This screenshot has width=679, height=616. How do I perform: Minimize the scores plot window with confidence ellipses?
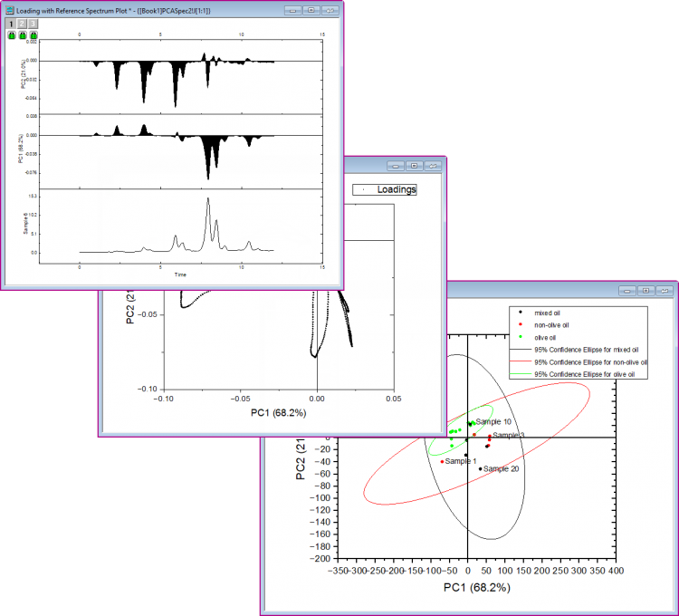coord(627,291)
